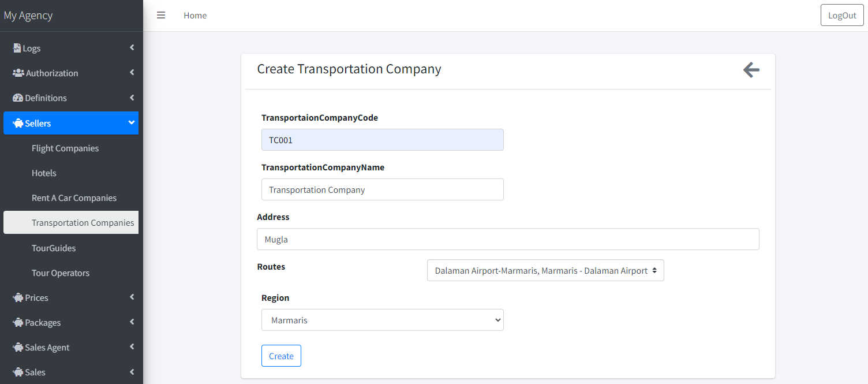868x384 pixels.
Task: Collapse the Sellers section chevron
Action: pos(132,123)
